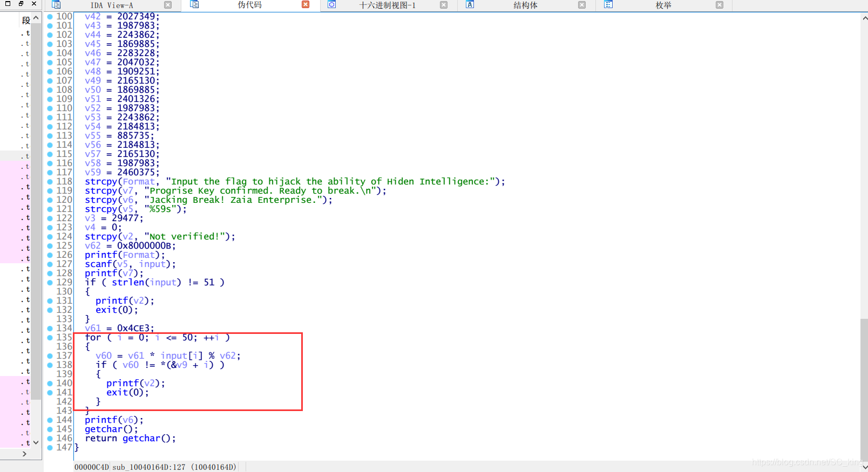Close the 十六进制视图-1 tab
The height and width of the screenshot is (472, 868).
(x=444, y=5)
